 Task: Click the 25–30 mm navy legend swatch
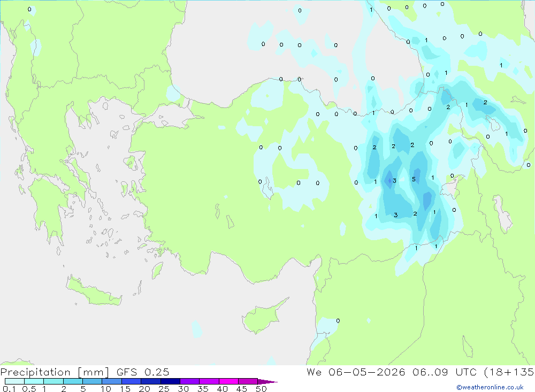point(170,381)
